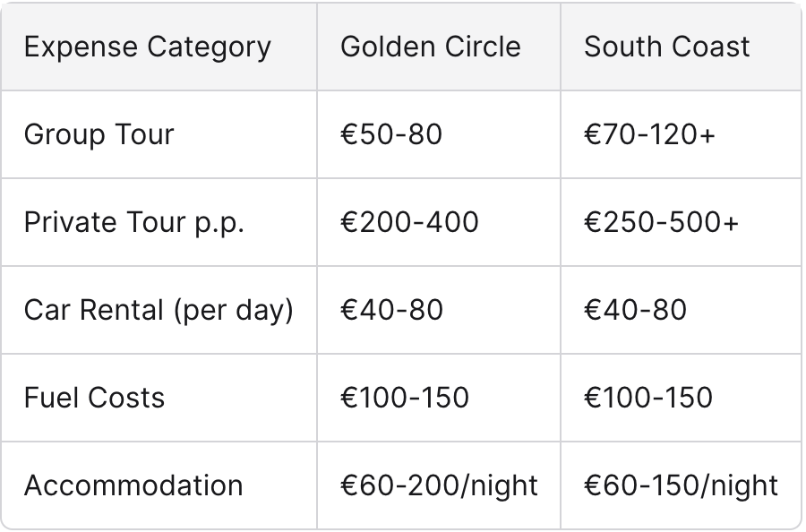Select the €250-500+ private tour cell
806x532 pixels.
pyautogui.click(x=662, y=222)
